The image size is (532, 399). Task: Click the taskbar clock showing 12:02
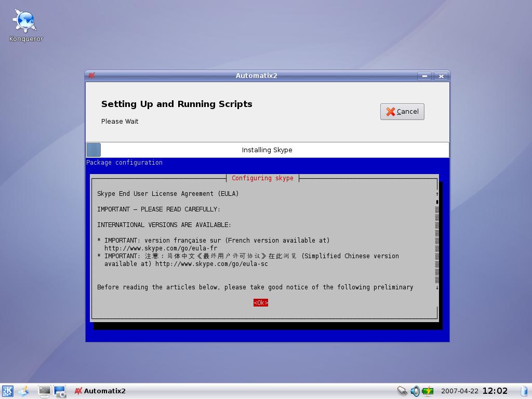pos(495,391)
